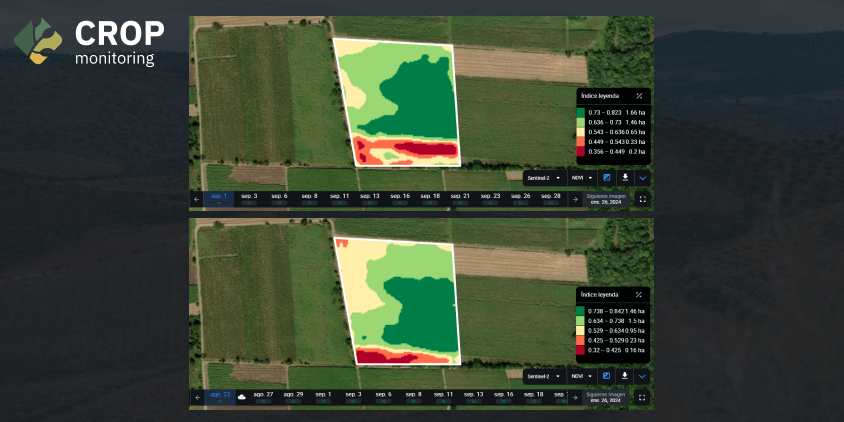Open NDVI index dropdown on bottom map
The height and width of the screenshot is (422, 844).
click(582, 376)
